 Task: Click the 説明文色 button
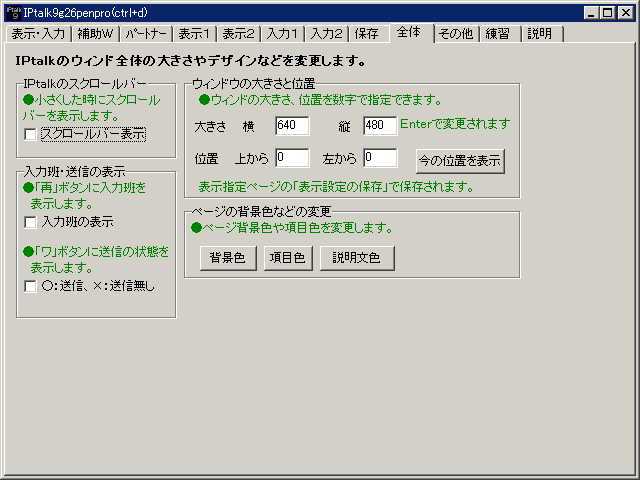point(357,258)
